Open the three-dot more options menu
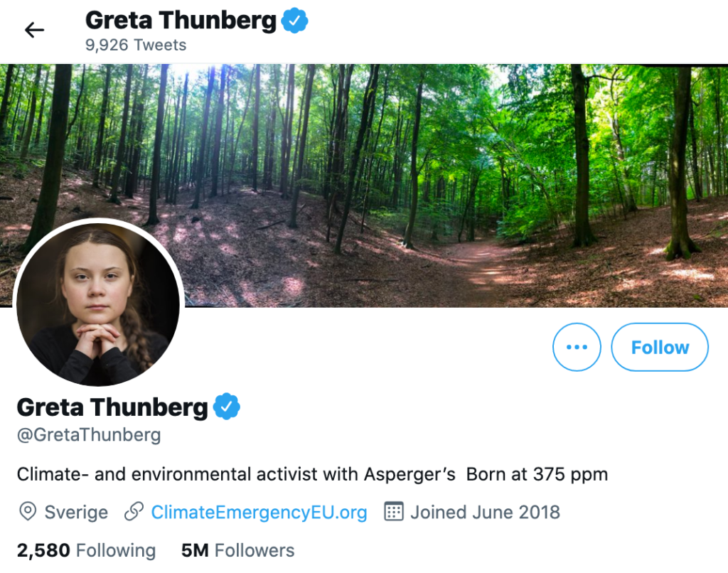 click(577, 347)
